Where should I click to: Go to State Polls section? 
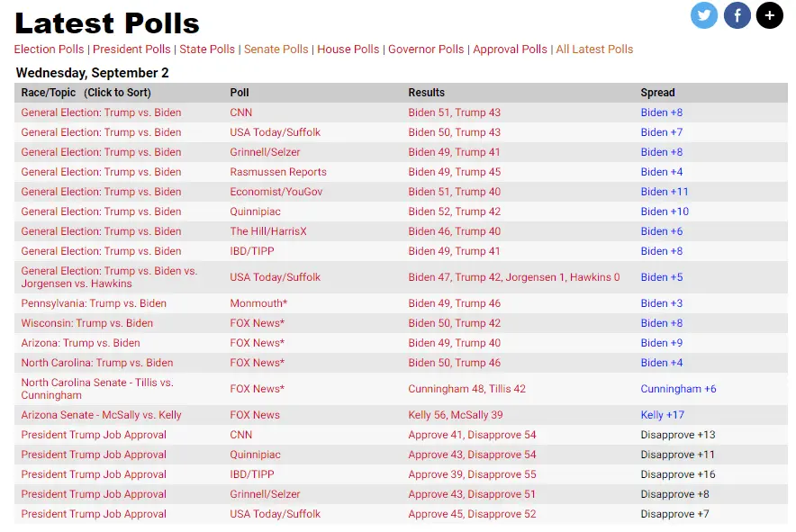click(207, 50)
